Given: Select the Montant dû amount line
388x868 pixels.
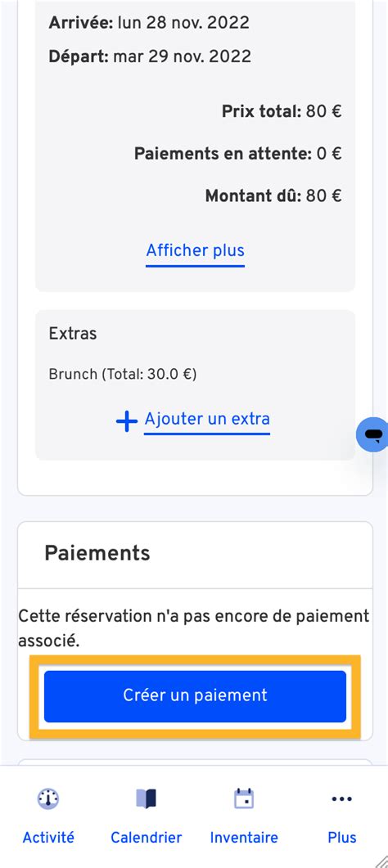Looking at the screenshot, I should (x=273, y=196).
